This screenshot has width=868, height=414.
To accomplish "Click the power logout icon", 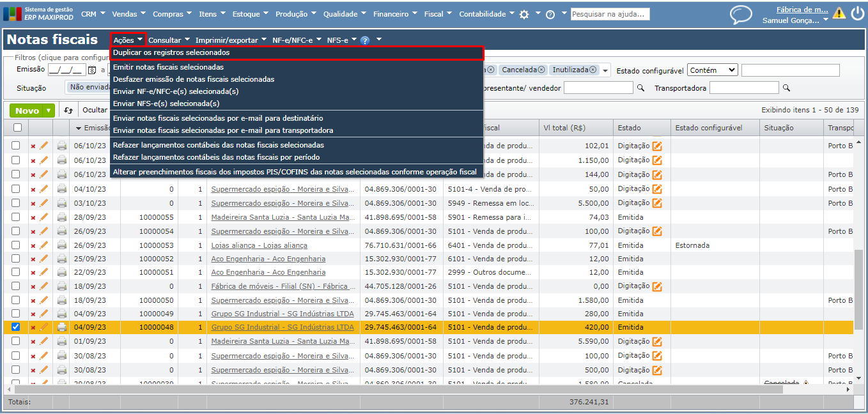I will coord(857,14).
